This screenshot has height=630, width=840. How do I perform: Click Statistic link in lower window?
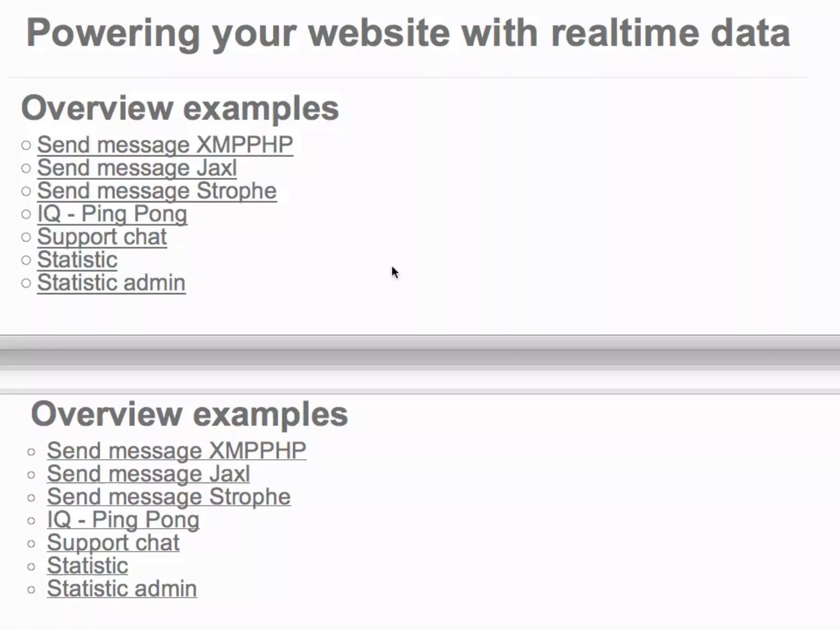87,566
